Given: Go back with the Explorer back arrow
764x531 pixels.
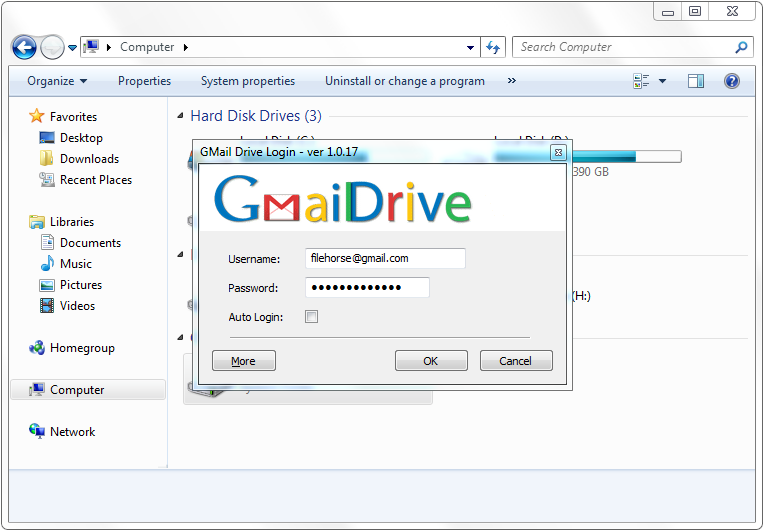Looking at the screenshot, I should [24, 48].
